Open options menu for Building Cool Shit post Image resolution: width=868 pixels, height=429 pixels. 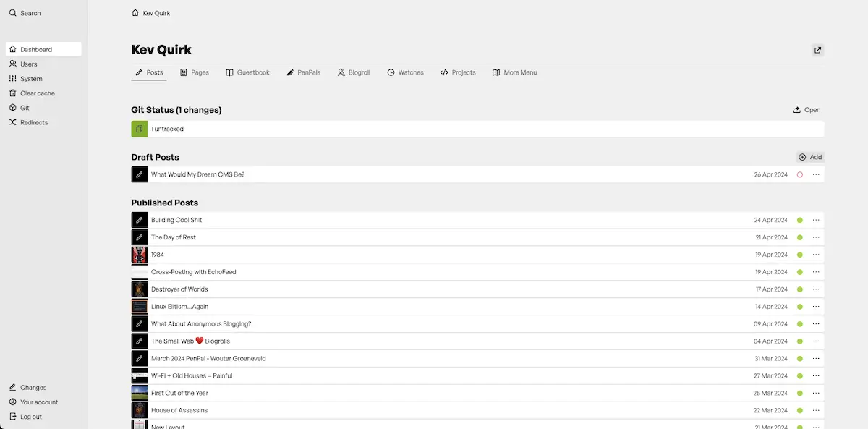816,220
